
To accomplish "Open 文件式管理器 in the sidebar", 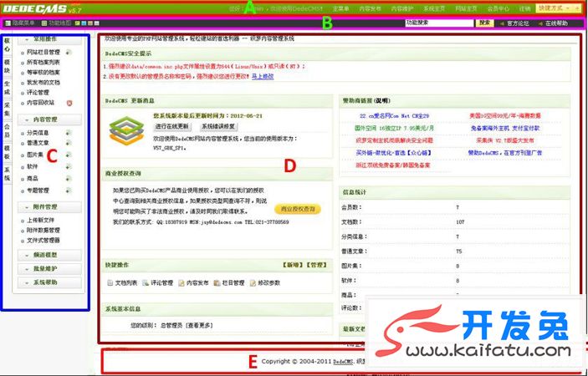I will [43, 241].
